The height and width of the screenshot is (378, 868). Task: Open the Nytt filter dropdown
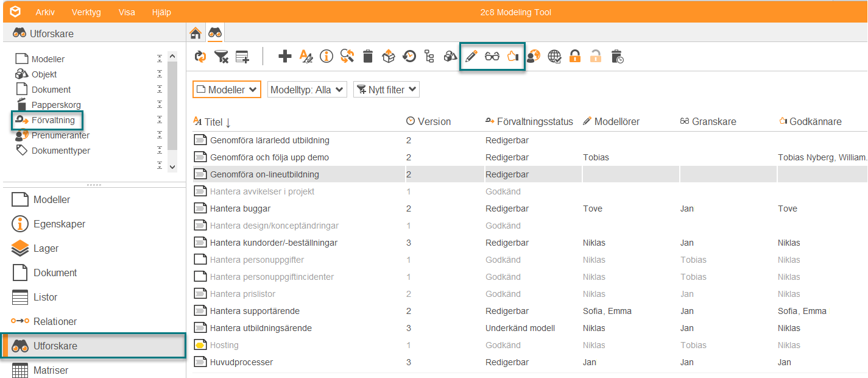click(387, 90)
